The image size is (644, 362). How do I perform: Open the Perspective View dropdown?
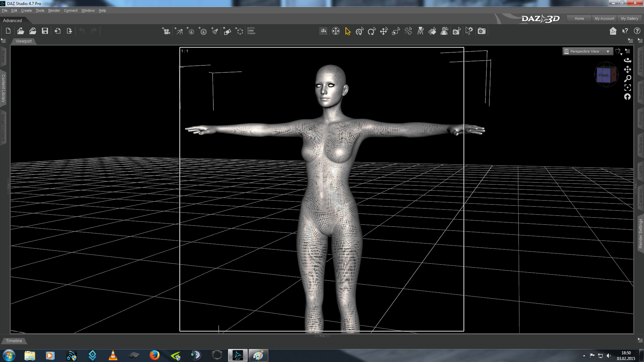click(587, 51)
